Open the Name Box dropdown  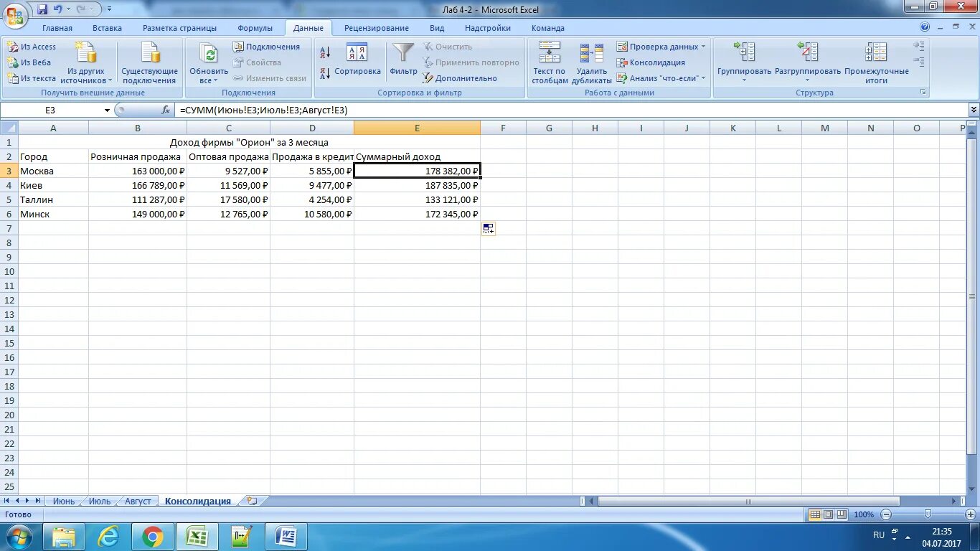pyautogui.click(x=108, y=110)
